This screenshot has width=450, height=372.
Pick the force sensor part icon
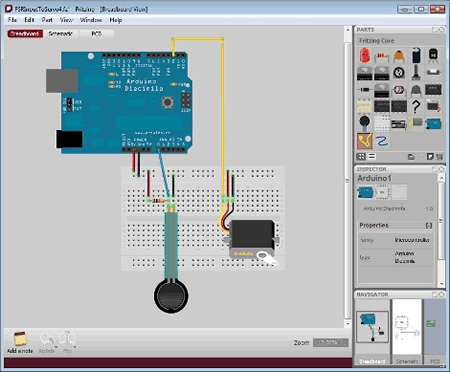pyautogui.click(x=365, y=123)
